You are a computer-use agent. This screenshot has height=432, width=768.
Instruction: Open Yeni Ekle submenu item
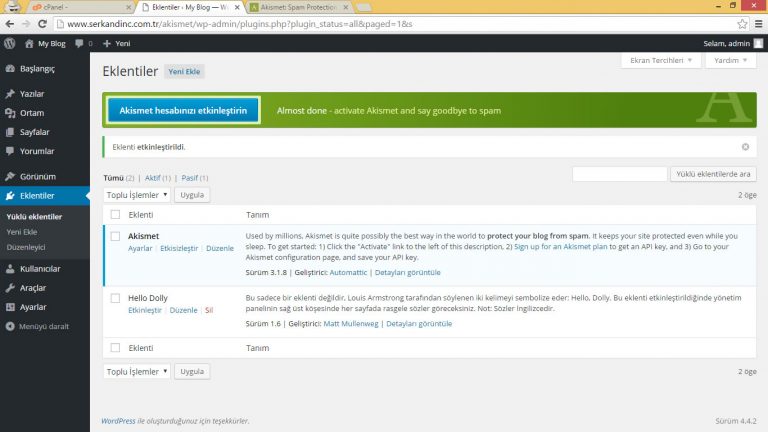22,232
